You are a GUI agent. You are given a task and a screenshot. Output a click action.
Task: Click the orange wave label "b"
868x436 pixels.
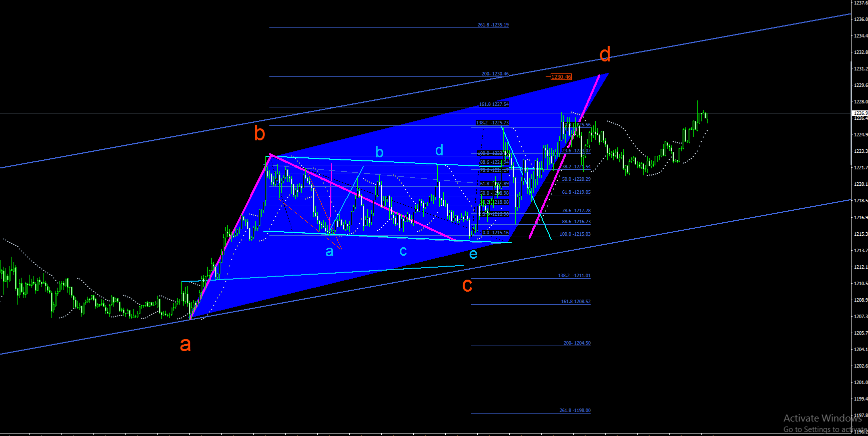click(259, 133)
